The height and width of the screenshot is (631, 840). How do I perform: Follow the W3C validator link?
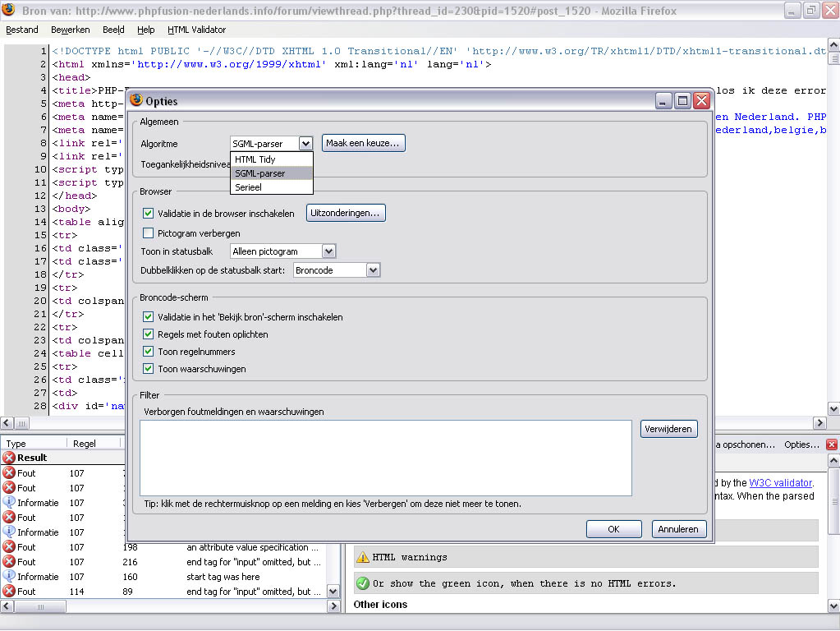tap(781, 482)
